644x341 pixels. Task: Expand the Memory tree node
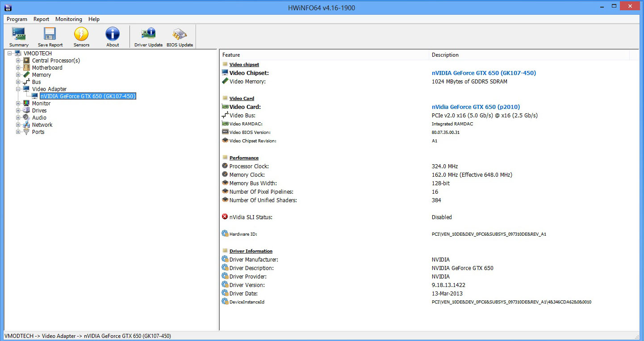[18, 75]
